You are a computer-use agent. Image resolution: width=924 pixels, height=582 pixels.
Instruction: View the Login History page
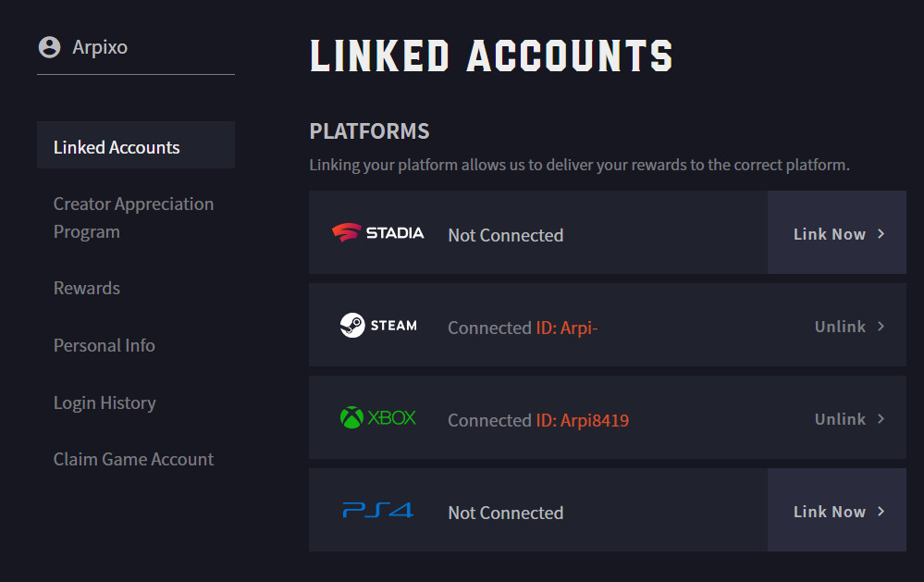(x=105, y=402)
